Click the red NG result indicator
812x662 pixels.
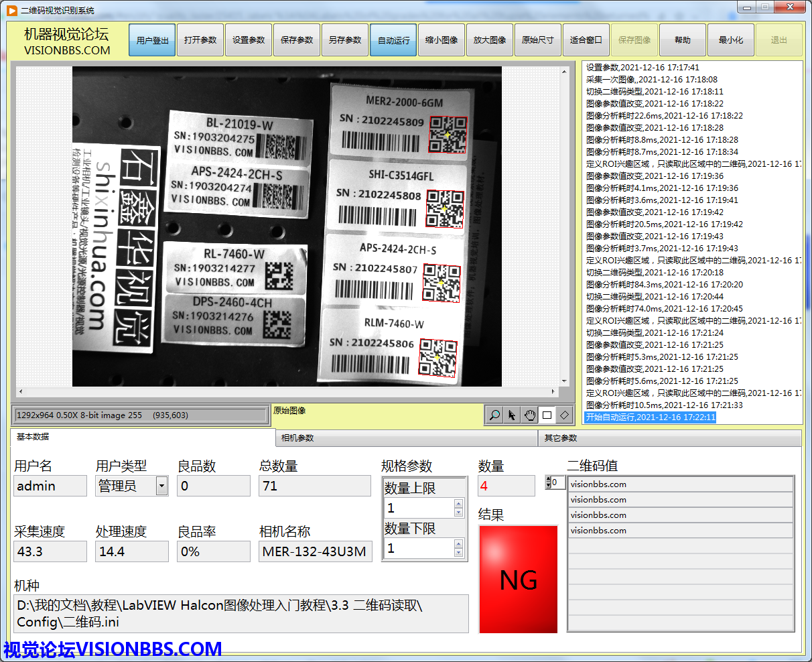click(519, 580)
